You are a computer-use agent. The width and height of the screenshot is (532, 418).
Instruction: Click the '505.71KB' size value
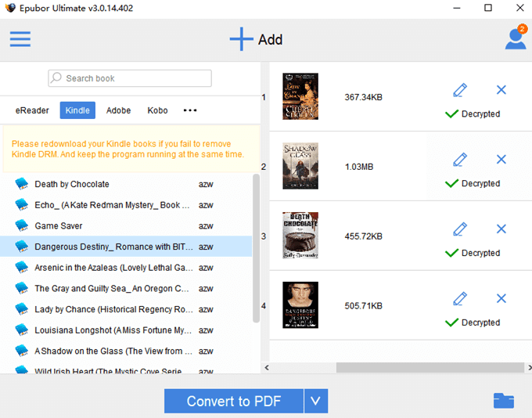click(363, 306)
